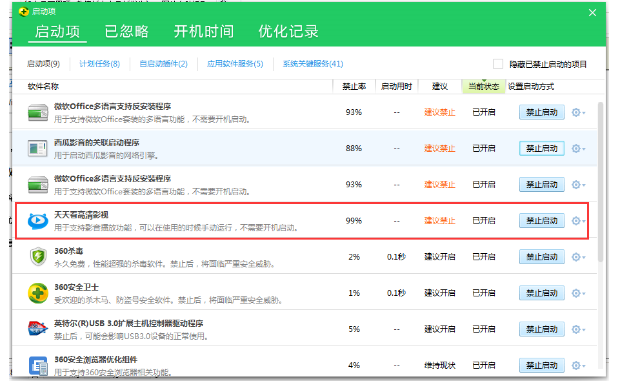
Task: Select the 360杀毒 row title
Action: click(69, 251)
